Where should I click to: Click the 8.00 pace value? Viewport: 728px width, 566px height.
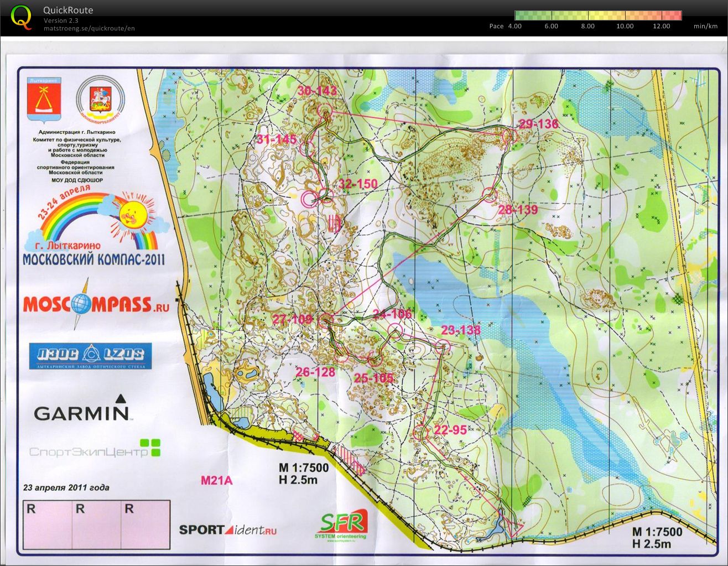coord(587,26)
